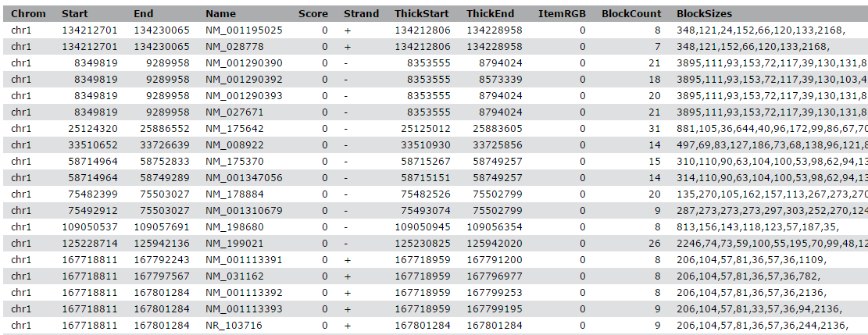868x335 pixels.
Task: Click the End column header
Action: pyautogui.click(x=144, y=14)
